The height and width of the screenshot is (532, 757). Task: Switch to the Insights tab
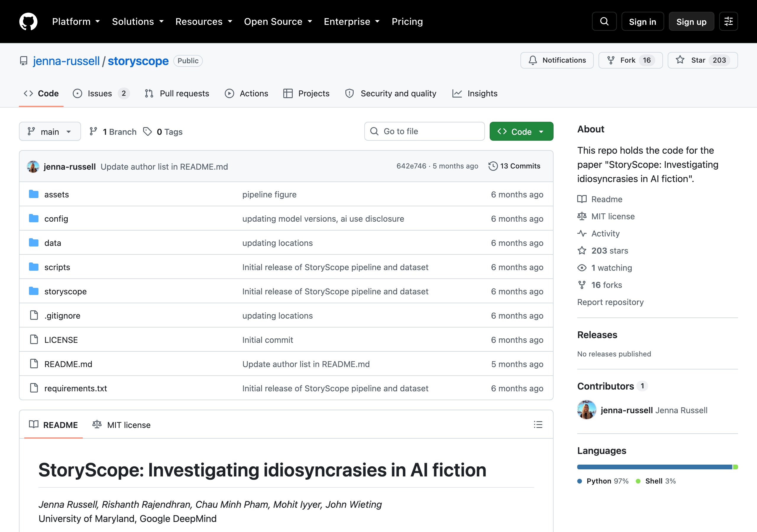pos(475,94)
